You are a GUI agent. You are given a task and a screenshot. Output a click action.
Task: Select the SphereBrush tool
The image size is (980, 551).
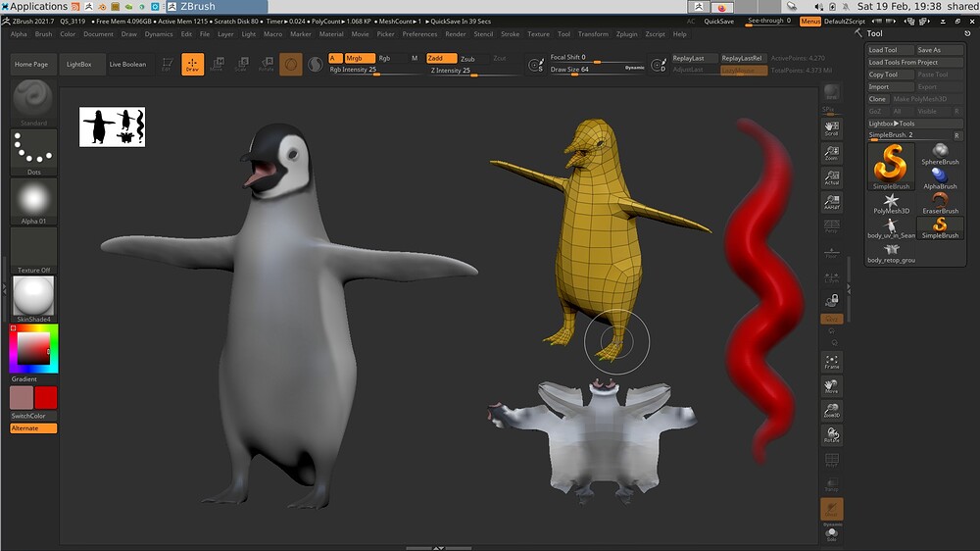click(940, 154)
